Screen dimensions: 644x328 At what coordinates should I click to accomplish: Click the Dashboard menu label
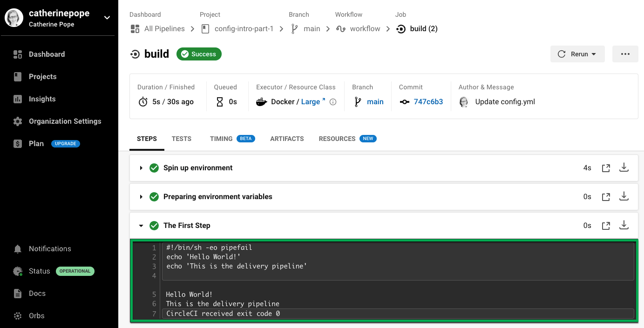point(47,54)
